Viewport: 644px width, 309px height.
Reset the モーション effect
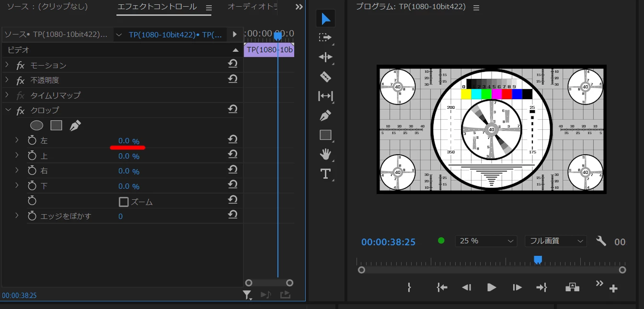click(233, 64)
